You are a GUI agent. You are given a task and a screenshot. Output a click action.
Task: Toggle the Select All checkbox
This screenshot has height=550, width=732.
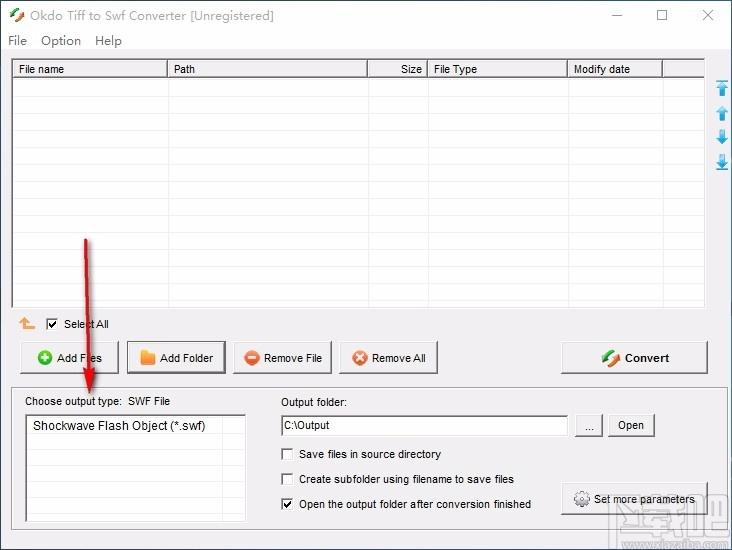pos(52,324)
